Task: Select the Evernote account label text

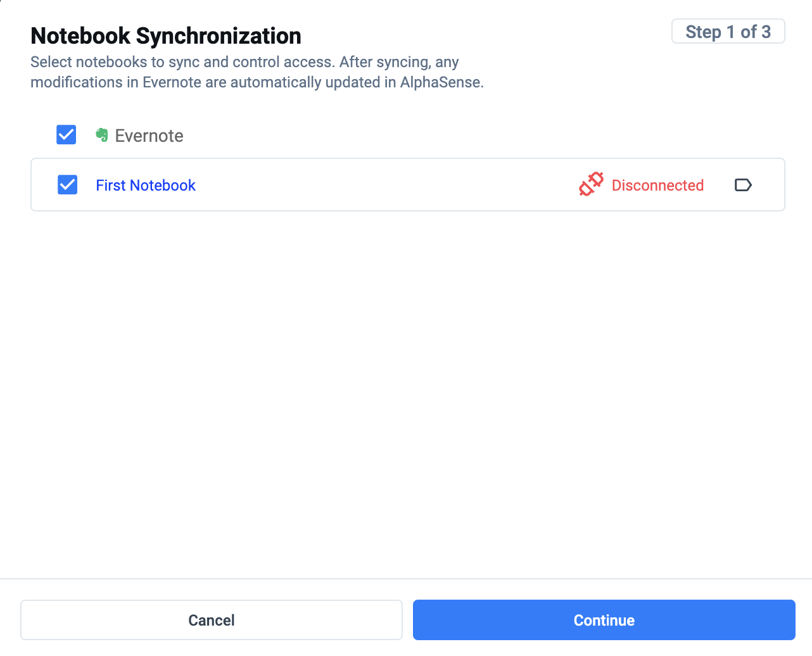Action: (x=149, y=136)
